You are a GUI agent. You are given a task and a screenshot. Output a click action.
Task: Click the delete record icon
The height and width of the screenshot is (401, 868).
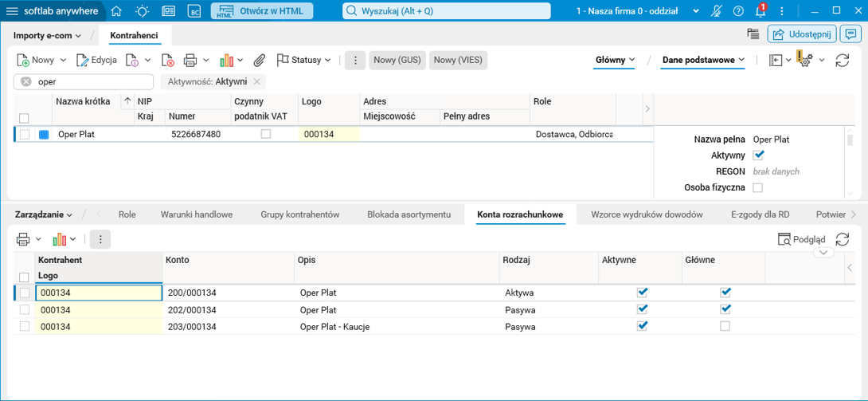click(168, 61)
